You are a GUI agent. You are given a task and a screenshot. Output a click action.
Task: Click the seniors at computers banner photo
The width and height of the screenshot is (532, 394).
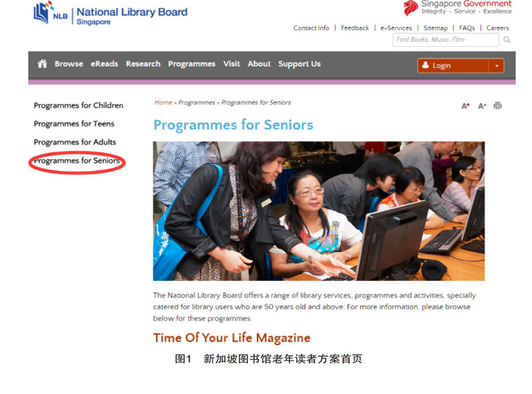point(319,211)
